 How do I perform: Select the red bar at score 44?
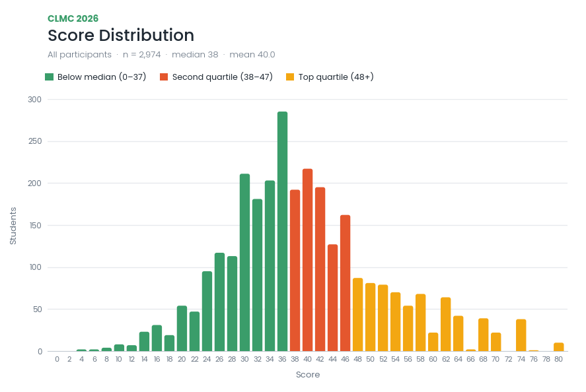332,298
